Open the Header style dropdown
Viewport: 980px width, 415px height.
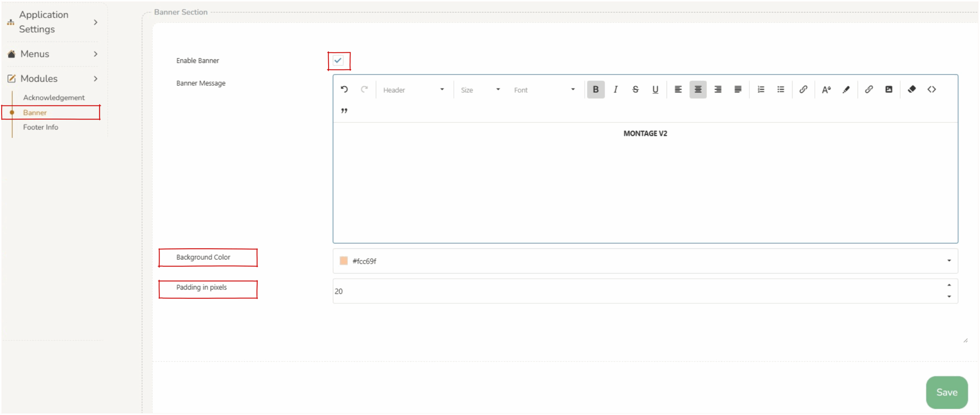pos(413,90)
